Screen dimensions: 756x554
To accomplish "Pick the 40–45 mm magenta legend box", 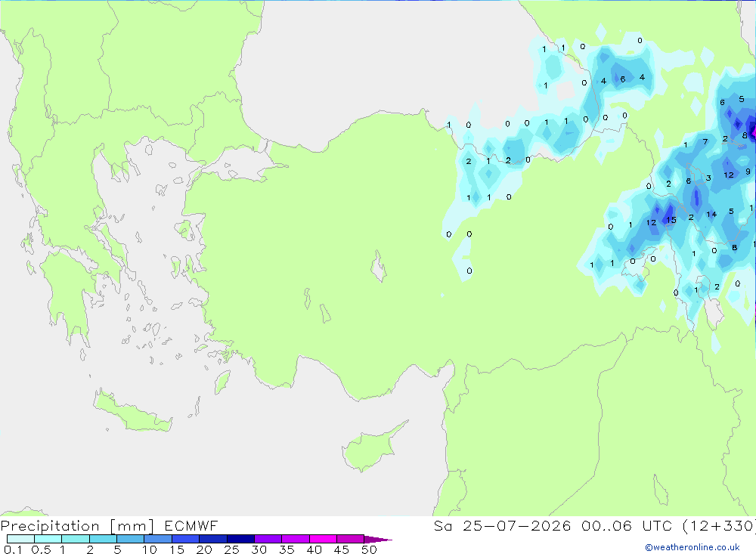I will [323, 539].
